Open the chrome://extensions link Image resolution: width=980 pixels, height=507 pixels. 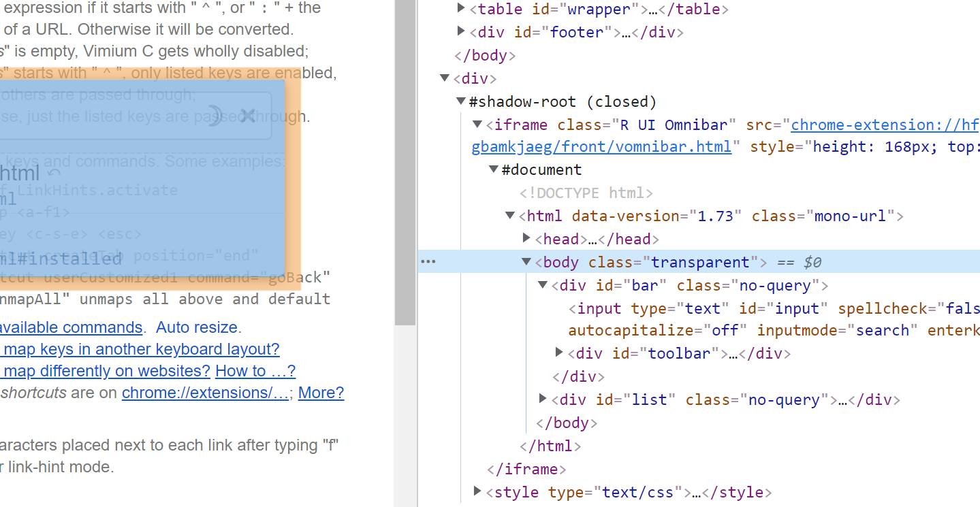pos(204,392)
